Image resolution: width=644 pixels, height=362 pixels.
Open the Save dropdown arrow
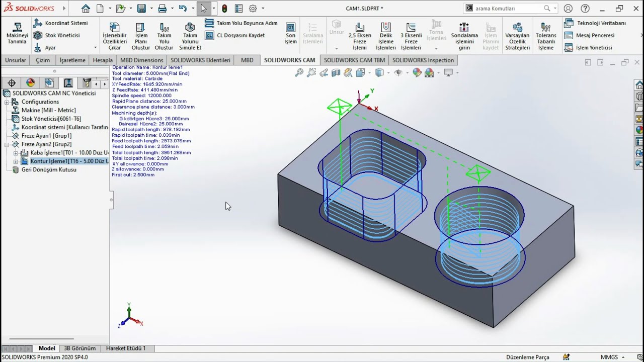point(151,9)
